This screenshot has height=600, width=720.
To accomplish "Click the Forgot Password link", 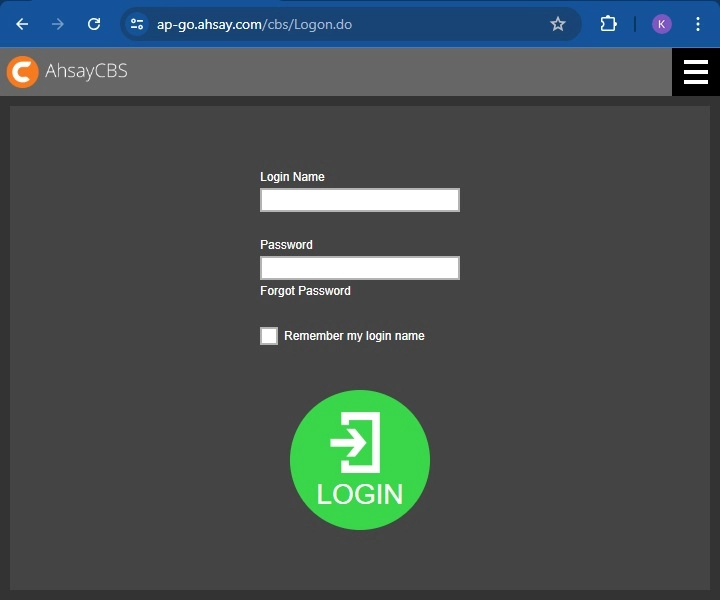I will click(305, 291).
